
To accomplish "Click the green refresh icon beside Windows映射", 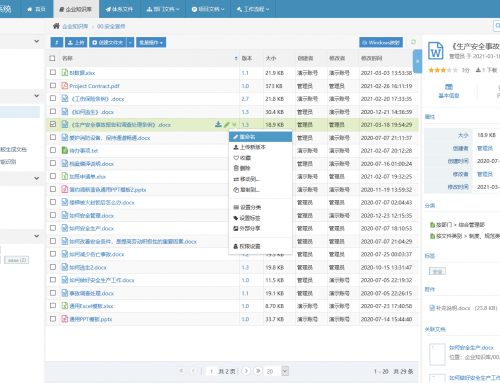I will [413, 42].
